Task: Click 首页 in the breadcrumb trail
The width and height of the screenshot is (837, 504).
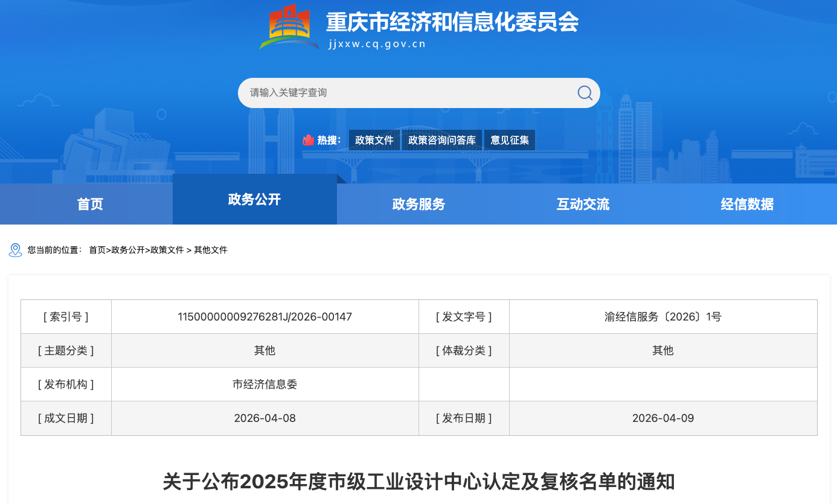Action: 97,250
